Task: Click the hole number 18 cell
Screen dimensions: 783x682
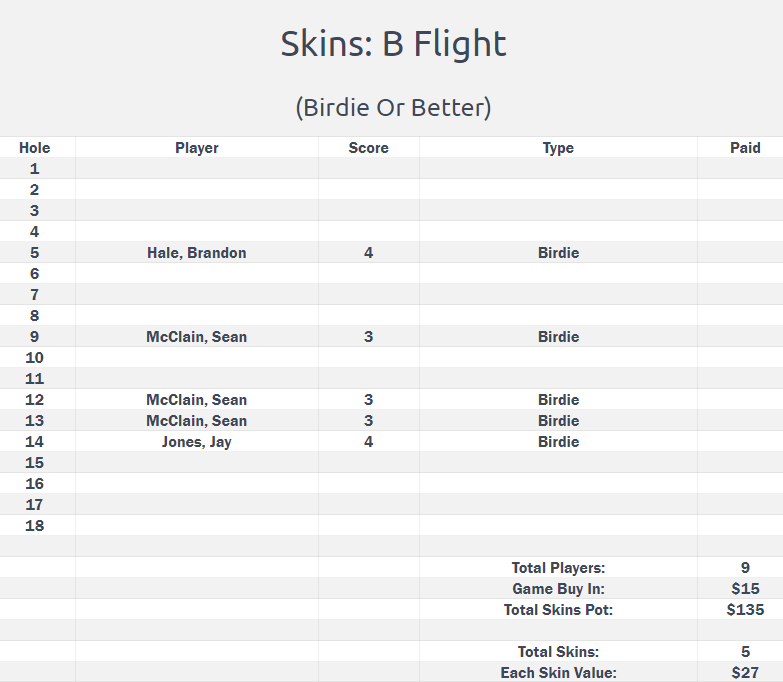Action: pyautogui.click(x=34, y=525)
